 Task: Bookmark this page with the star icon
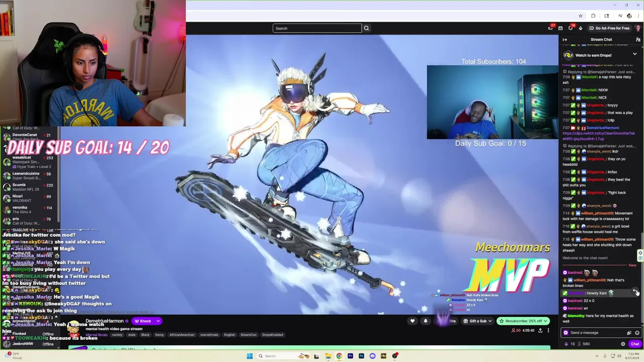pyautogui.click(x=581, y=16)
